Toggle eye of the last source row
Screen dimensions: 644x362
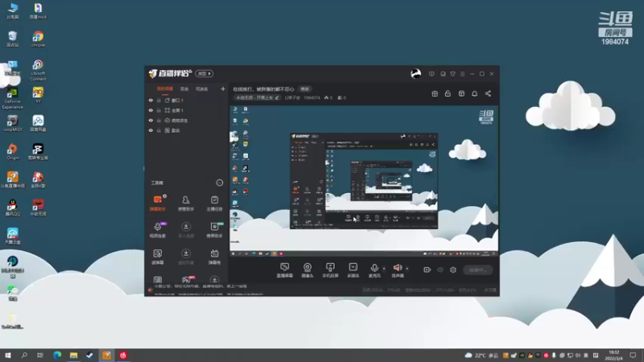(x=151, y=130)
